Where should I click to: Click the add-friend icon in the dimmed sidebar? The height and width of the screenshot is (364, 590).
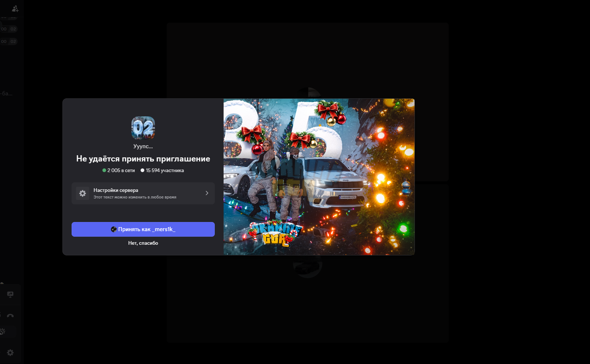(x=15, y=8)
